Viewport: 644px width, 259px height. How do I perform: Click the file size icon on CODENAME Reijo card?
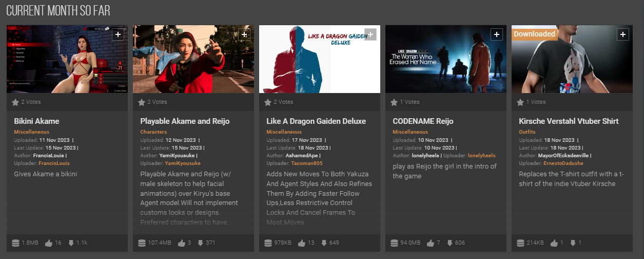pos(394,243)
